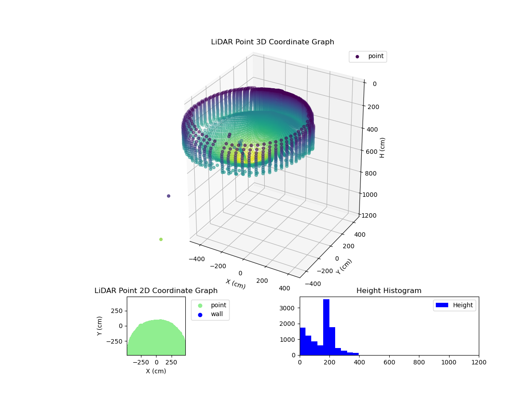Select the isolated light green outlier point in 3D plot

coord(161,239)
